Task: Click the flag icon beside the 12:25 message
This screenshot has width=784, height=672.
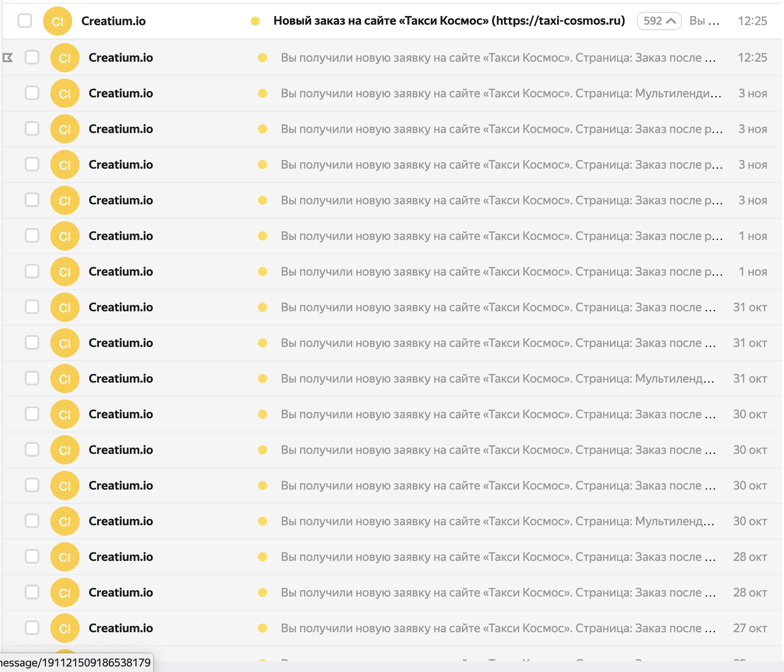Action: (8, 58)
